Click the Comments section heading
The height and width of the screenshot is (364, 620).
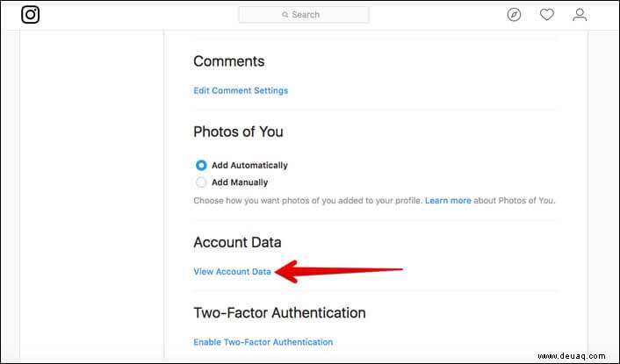229,61
